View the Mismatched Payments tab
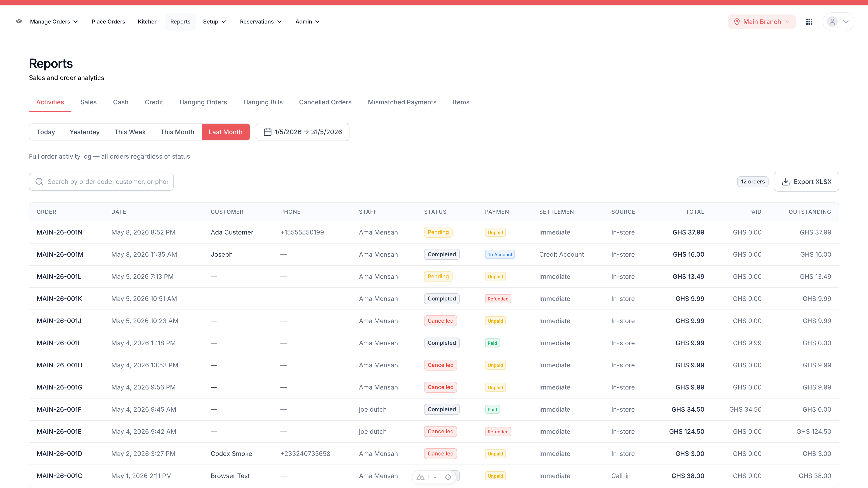 click(402, 102)
